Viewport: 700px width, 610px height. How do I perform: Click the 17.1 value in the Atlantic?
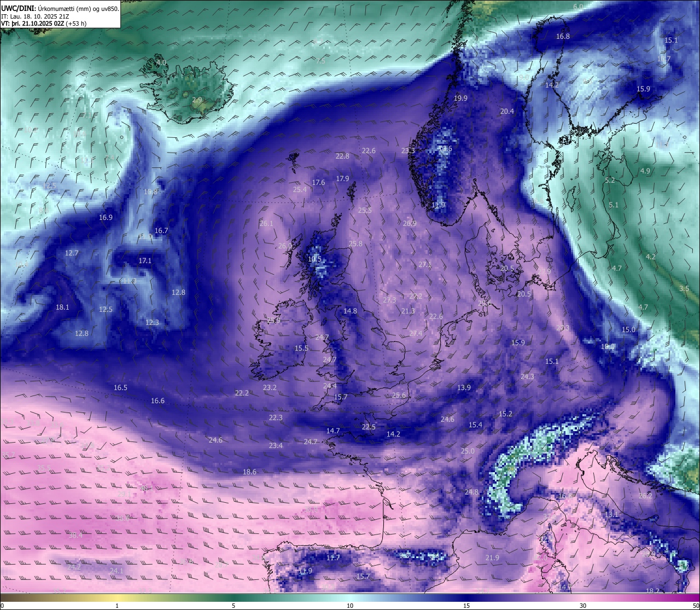point(145,260)
